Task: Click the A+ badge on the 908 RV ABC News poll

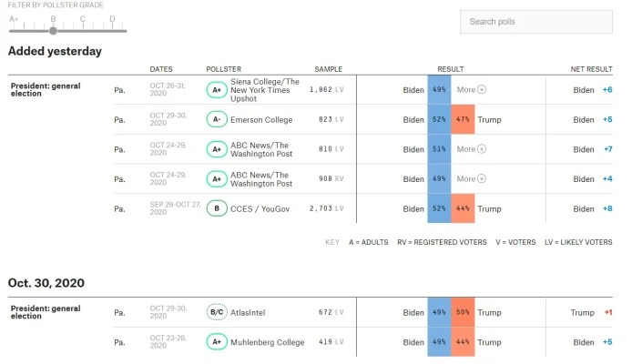Action: point(217,179)
